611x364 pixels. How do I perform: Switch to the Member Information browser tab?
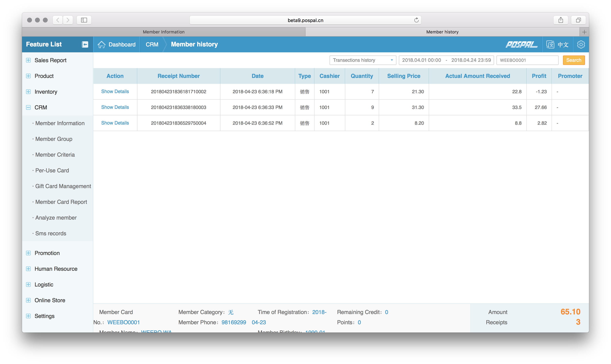[x=164, y=32]
